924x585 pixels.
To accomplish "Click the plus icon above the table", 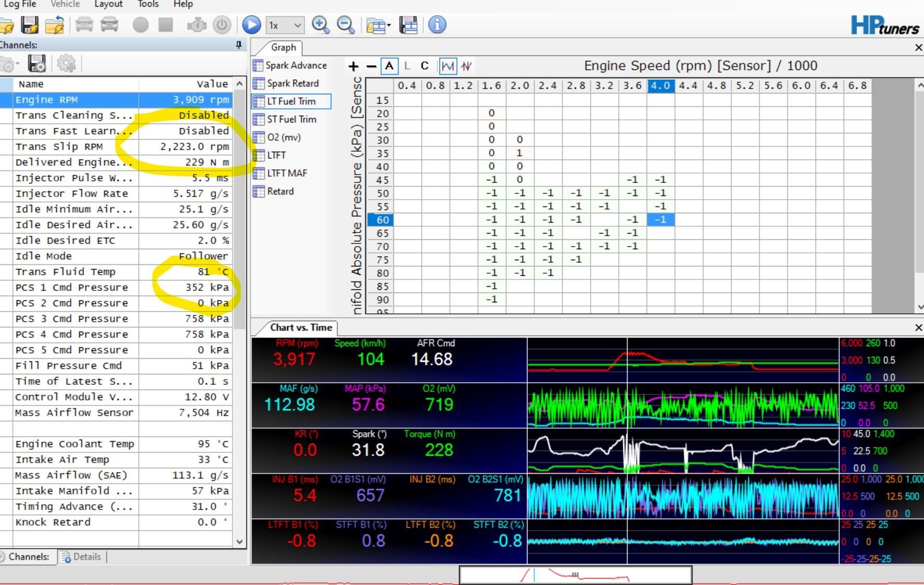I will coord(353,66).
